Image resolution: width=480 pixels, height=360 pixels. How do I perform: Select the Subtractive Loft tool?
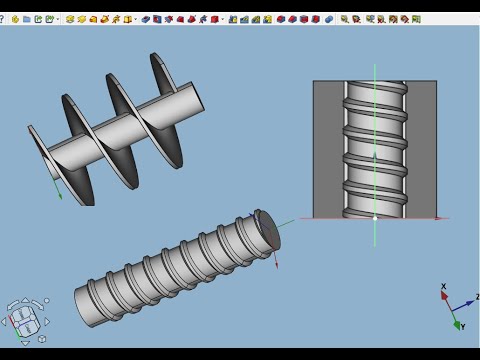180,19
